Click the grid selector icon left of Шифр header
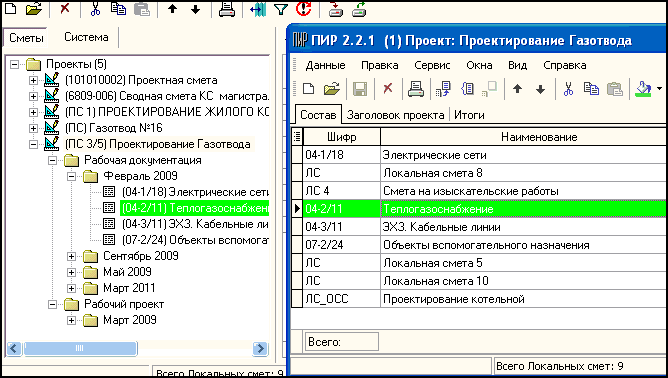Image resolution: width=668 pixels, height=378 pixels. click(x=297, y=137)
